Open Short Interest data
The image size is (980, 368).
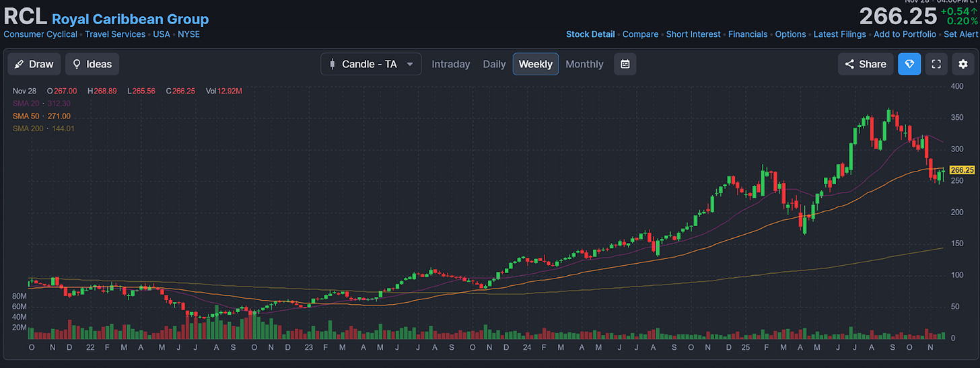click(693, 34)
